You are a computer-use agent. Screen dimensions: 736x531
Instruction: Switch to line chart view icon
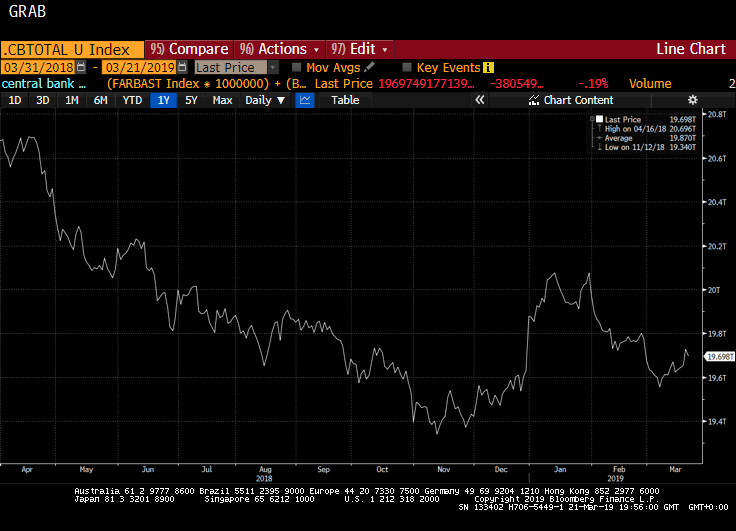[305, 100]
